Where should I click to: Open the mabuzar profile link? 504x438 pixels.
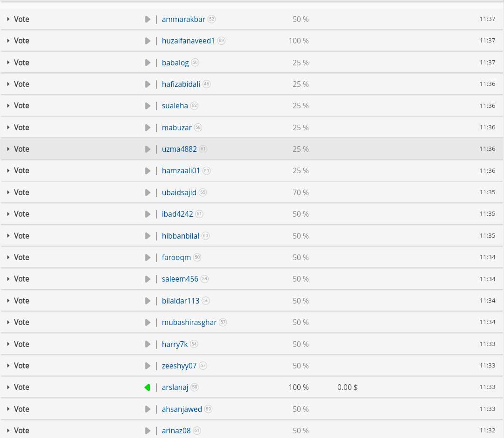pos(176,127)
